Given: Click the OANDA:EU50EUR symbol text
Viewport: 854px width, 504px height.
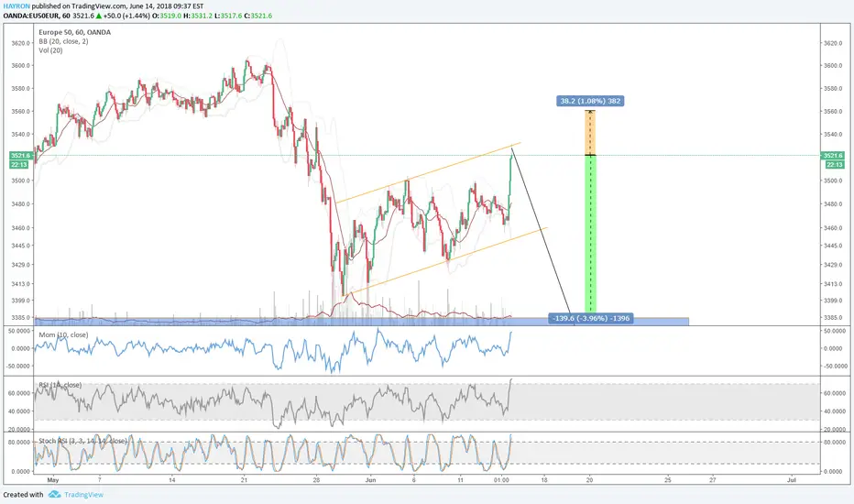Looking at the screenshot, I should click(30, 16).
